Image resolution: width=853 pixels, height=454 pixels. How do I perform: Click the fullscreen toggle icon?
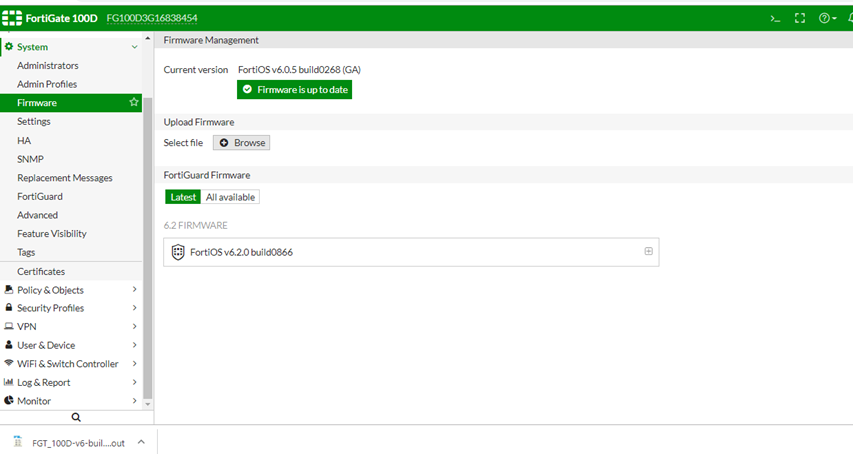800,18
